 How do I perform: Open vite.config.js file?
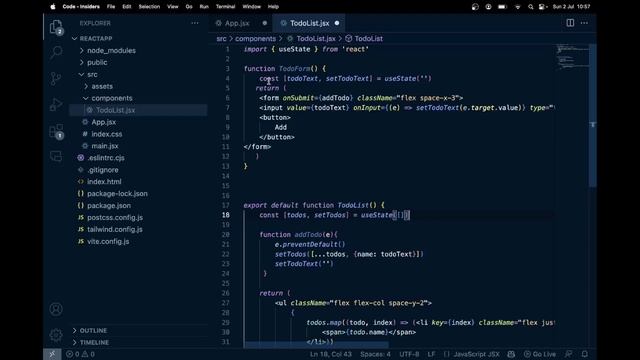tap(139, 241)
